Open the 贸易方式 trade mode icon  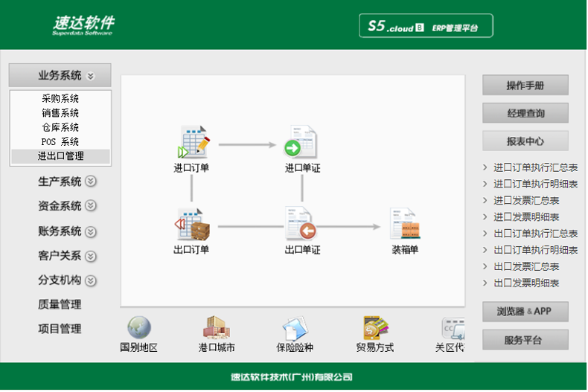pos(375,327)
